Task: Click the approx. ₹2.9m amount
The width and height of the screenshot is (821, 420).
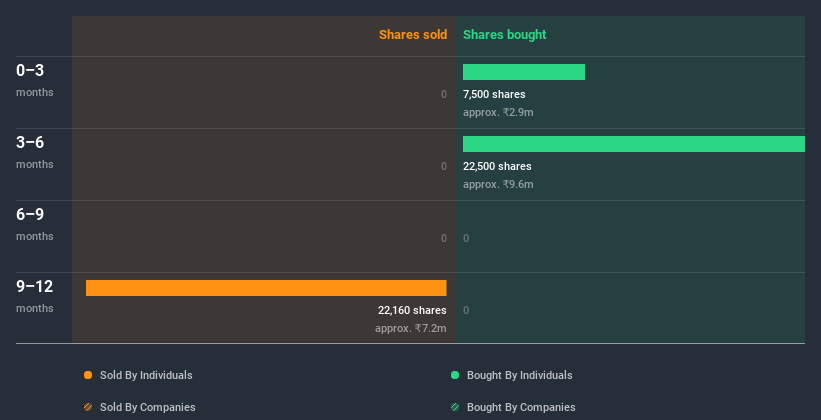Action: tap(498, 112)
